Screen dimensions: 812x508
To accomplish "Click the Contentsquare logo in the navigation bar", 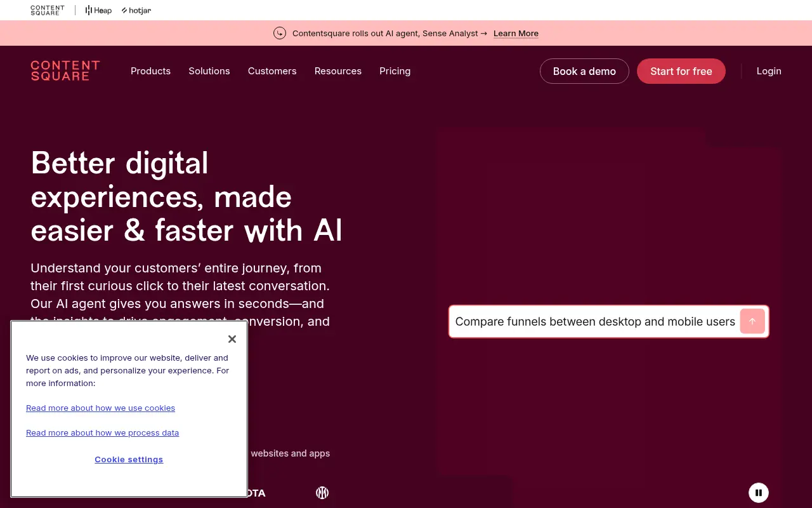I will click(65, 70).
